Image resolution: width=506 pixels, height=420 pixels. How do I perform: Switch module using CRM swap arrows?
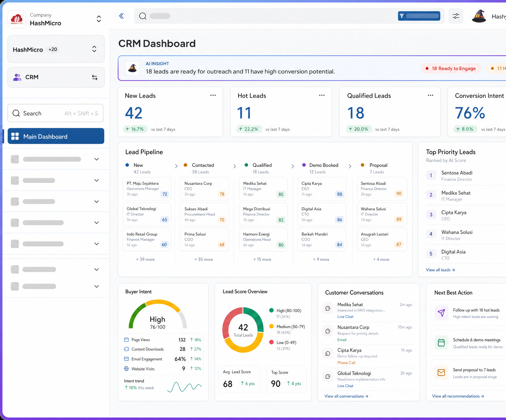[x=95, y=77]
